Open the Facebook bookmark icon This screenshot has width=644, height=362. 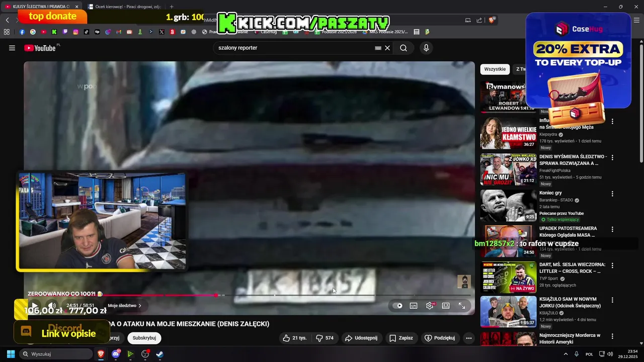point(22,32)
